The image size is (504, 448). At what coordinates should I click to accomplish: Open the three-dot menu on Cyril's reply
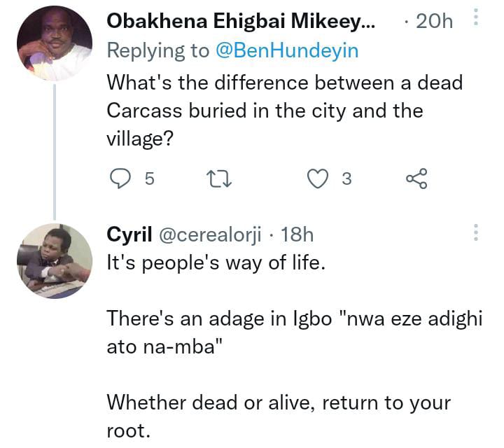tap(476, 234)
